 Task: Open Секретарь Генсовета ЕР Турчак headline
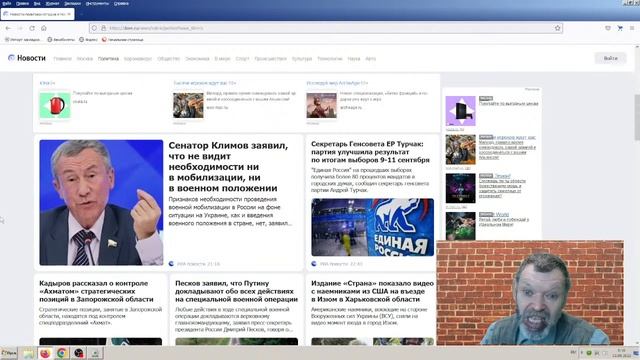pyautogui.click(x=370, y=152)
